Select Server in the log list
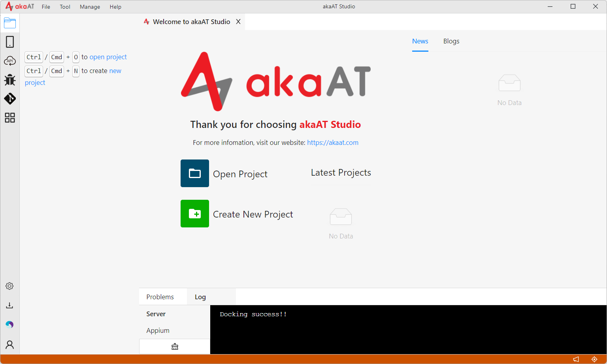This screenshot has width=607, height=364. point(156,314)
